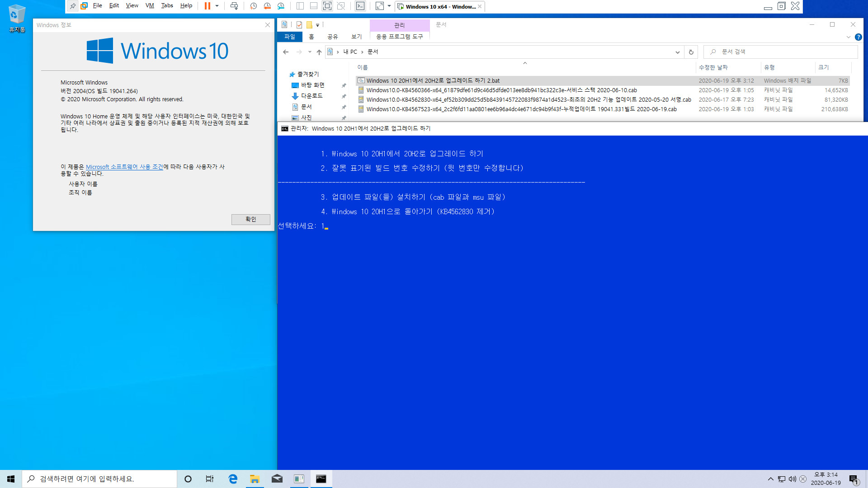
Task: Click the Explorer back arrow
Action: [286, 52]
